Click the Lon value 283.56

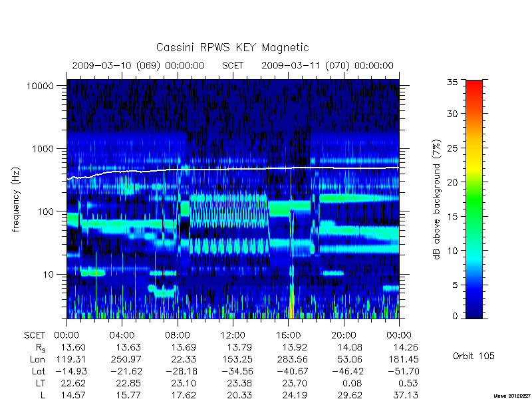pos(292,359)
